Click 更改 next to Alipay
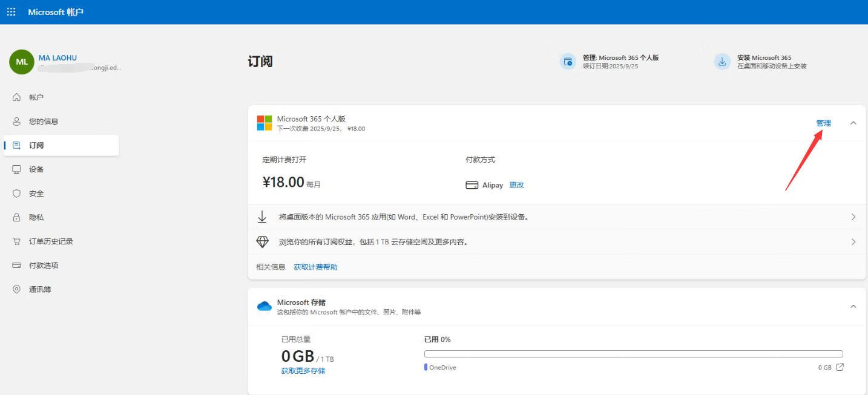Viewport: 868px width, 395px height. pos(516,185)
